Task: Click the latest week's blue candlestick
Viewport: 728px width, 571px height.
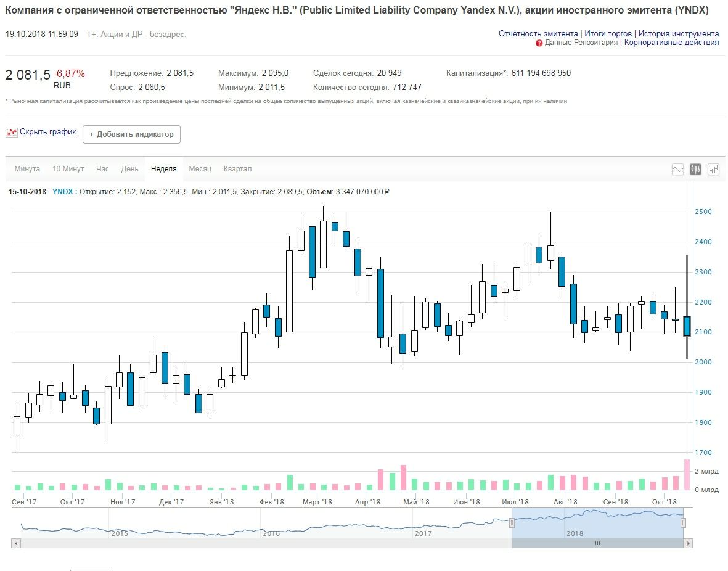Action: point(687,326)
